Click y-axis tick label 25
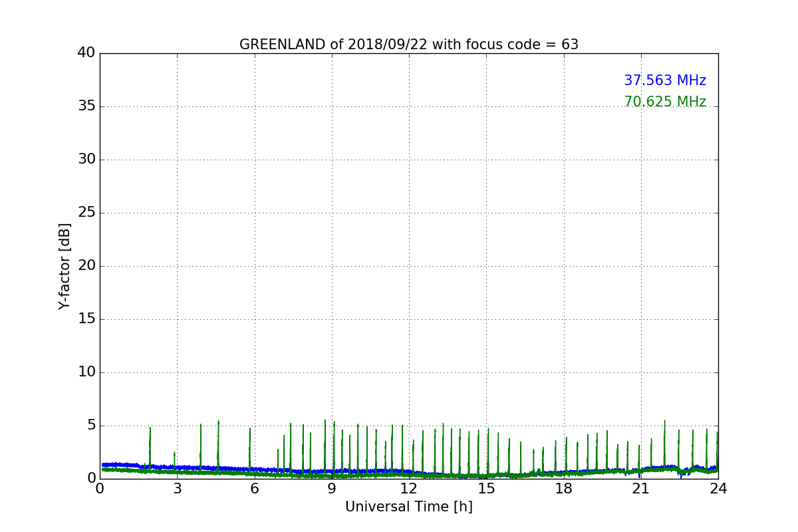Screen dimensions: 798x532 coord(86,212)
